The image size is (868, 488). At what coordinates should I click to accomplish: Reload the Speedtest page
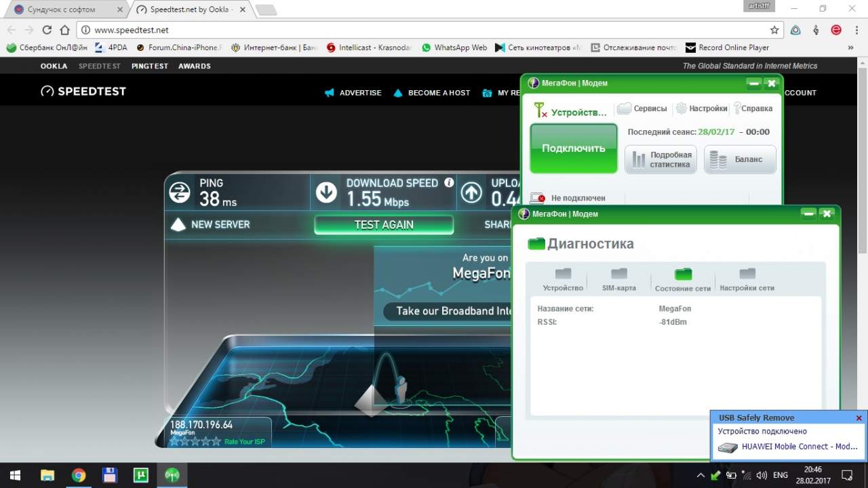pyautogui.click(x=47, y=30)
